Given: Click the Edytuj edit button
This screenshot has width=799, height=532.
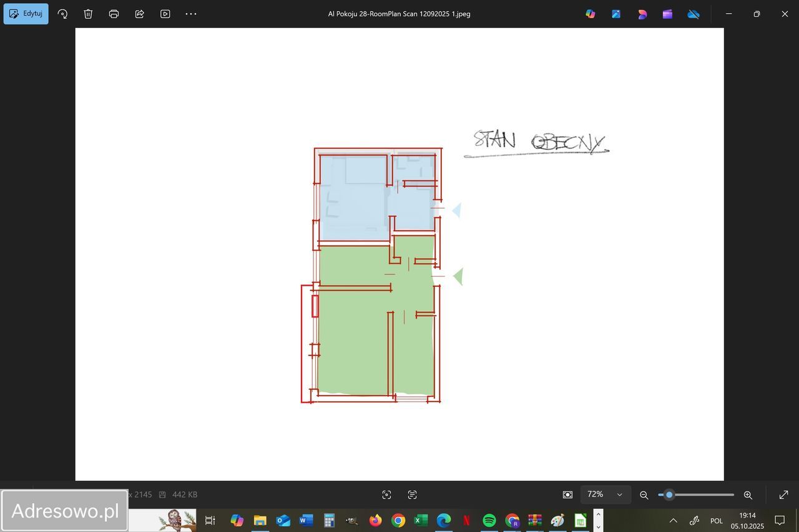Looking at the screenshot, I should [x=26, y=14].
